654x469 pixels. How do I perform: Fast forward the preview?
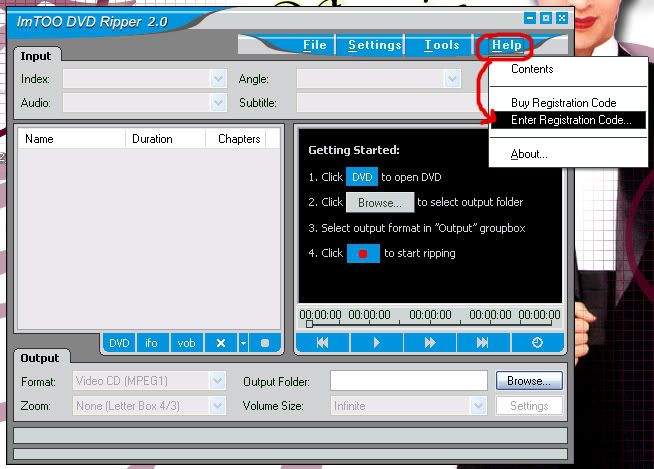pyautogui.click(x=430, y=343)
